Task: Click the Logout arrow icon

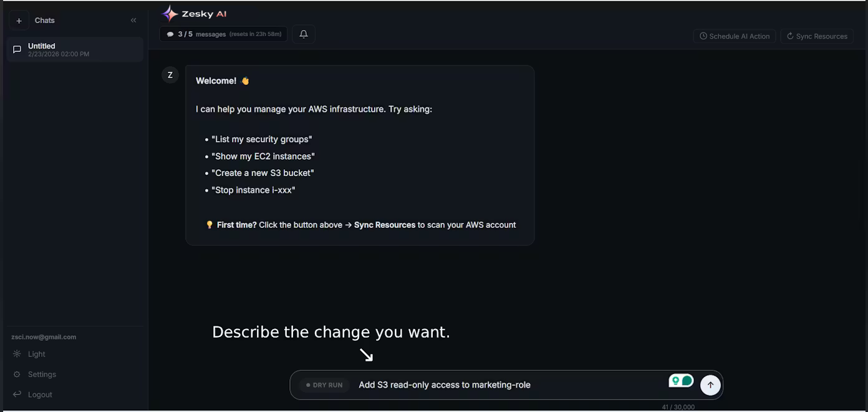Action: click(x=16, y=394)
